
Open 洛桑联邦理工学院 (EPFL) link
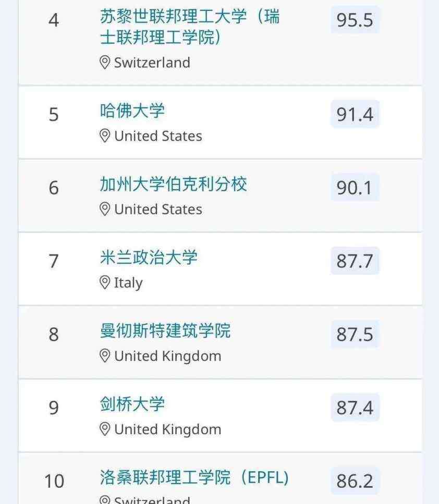(x=194, y=477)
